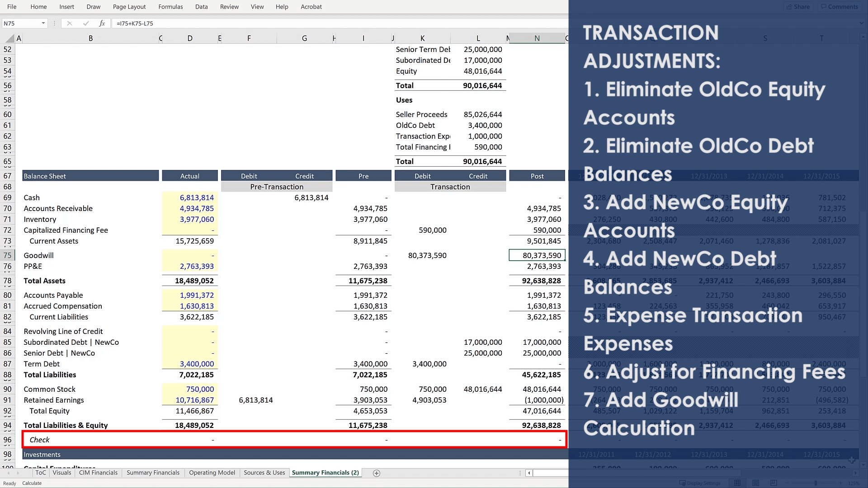Open the Insert Function fx dialog

(102, 23)
